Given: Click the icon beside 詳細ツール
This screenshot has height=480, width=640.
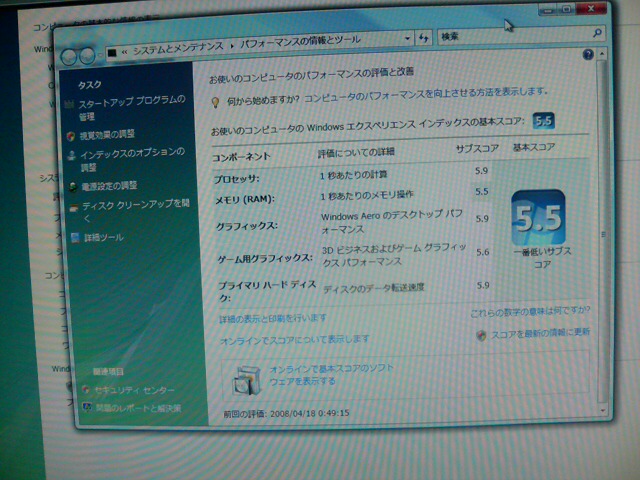Looking at the screenshot, I should [x=75, y=238].
